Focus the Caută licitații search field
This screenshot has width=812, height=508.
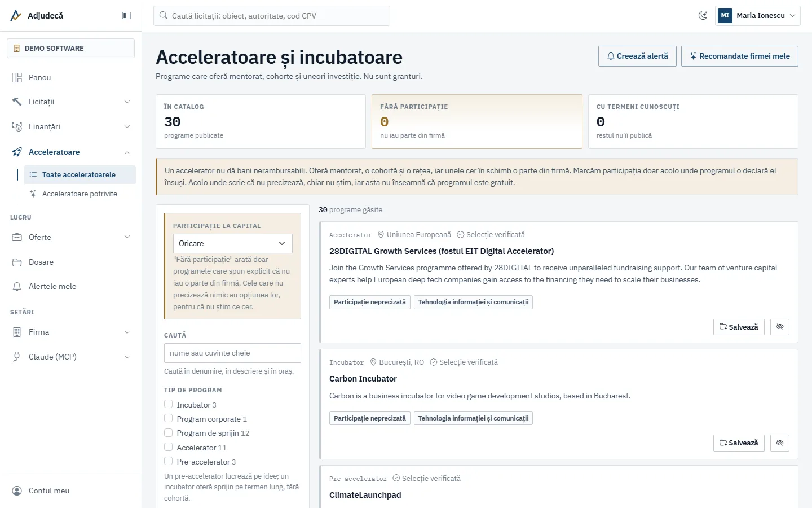pos(272,16)
